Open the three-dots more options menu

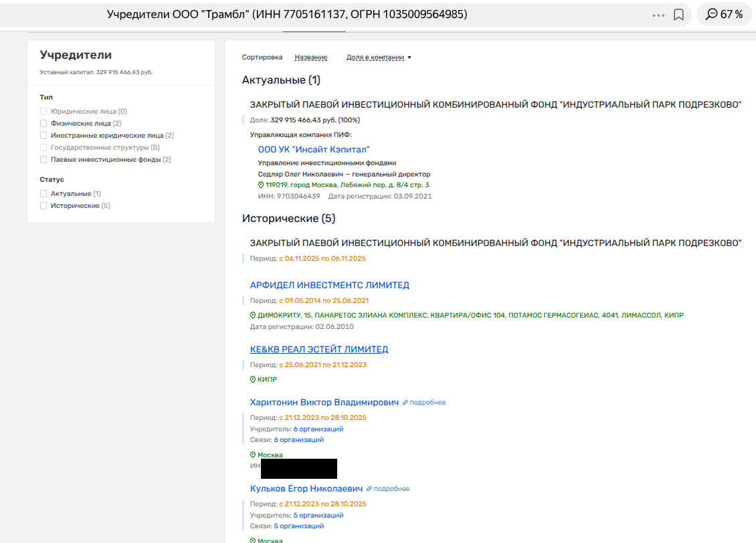point(658,15)
